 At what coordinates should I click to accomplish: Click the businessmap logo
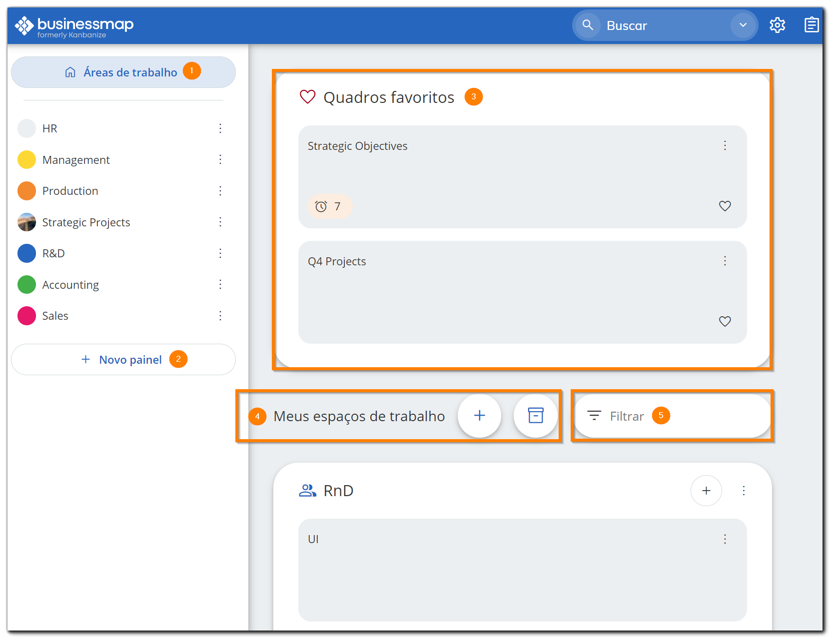74,26
